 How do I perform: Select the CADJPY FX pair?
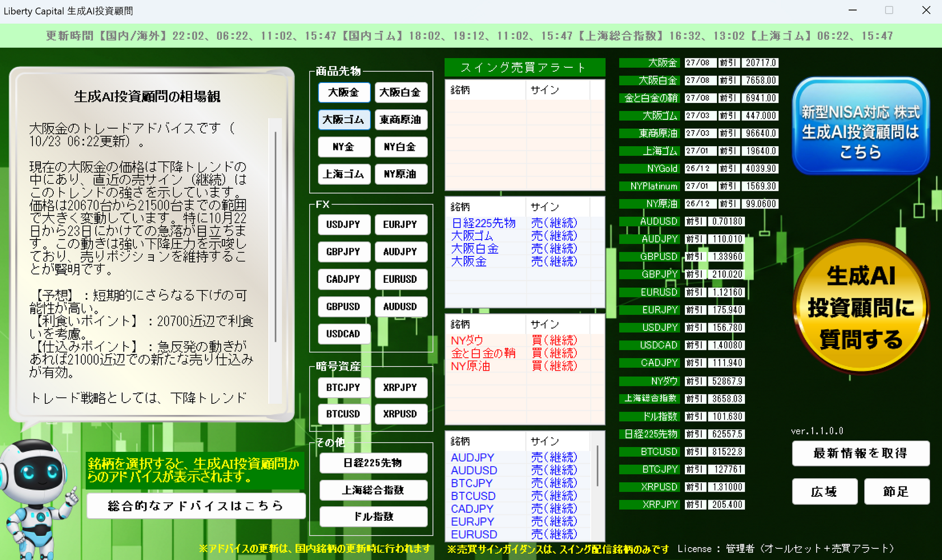pyautogui.click(x=344, y=279)
